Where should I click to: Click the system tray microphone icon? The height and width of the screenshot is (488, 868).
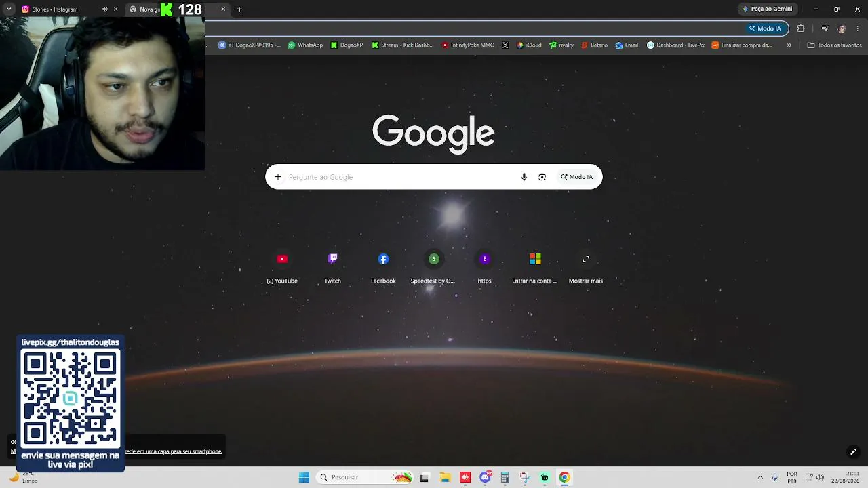pos(774,477)
